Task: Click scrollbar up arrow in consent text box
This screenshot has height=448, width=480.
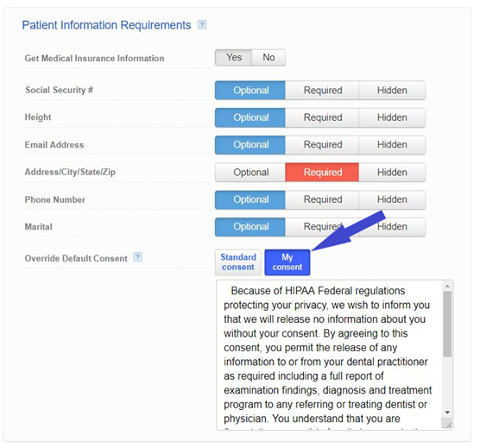Action: coord(447,286)
